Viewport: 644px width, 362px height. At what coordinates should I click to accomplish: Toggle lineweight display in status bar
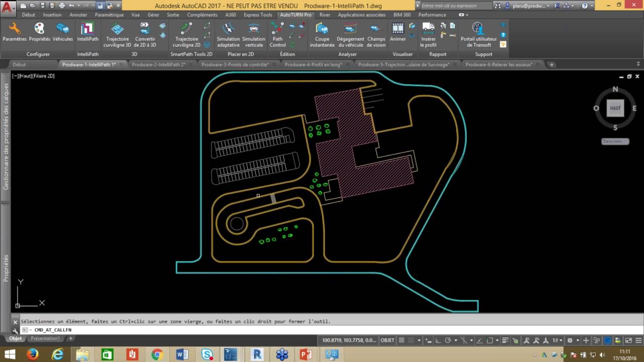[x=506, y=340]
